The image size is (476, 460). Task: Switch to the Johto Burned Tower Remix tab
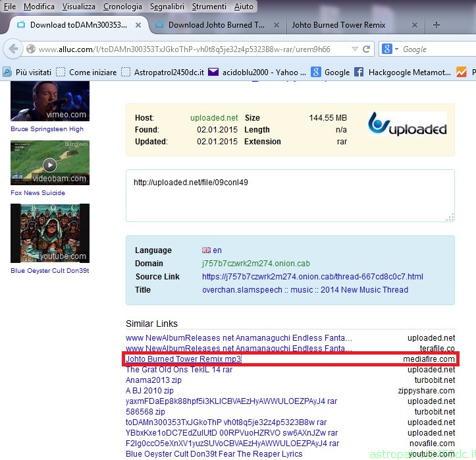coord(338,25)
